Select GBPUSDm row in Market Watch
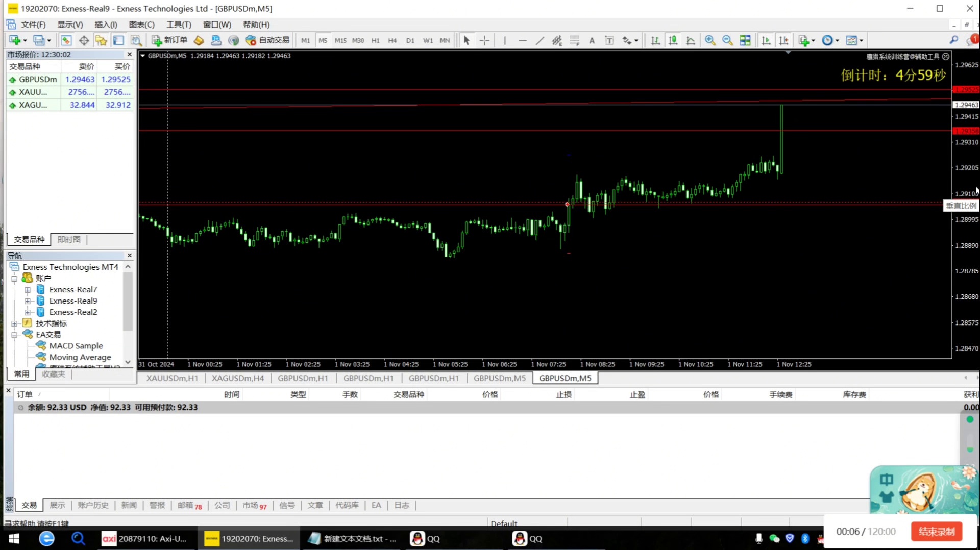This screenshot has height=550, width=980. (38, 79)
